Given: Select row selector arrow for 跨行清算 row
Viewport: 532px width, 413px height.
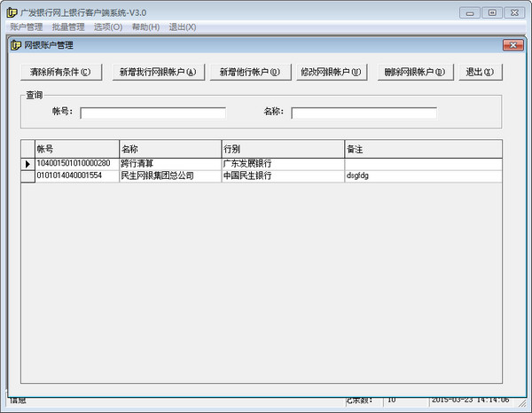Looking at the screenshot, I should 27,164.
